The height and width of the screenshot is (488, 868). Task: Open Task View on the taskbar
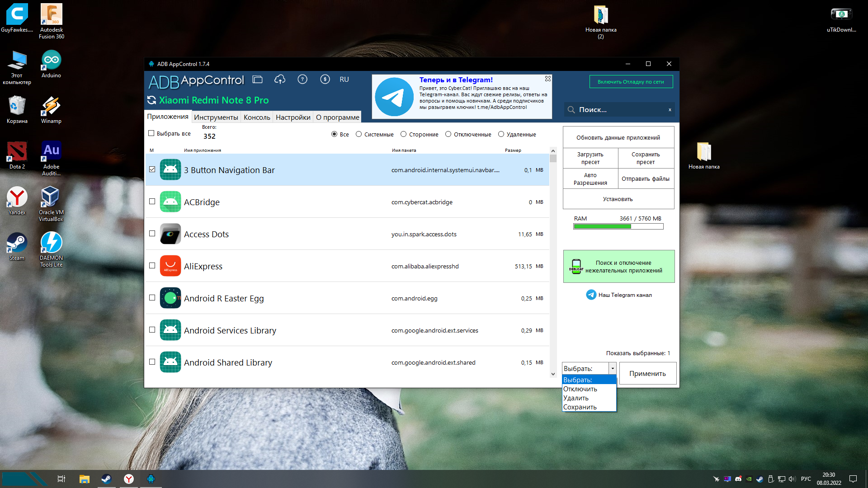(x=61, y=479)
